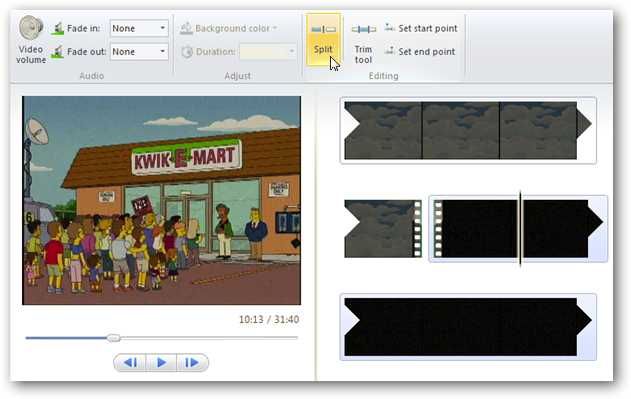The height and width of the screenshot is (399, 631).
Task: Play the video preview
Action: [161, 363]
